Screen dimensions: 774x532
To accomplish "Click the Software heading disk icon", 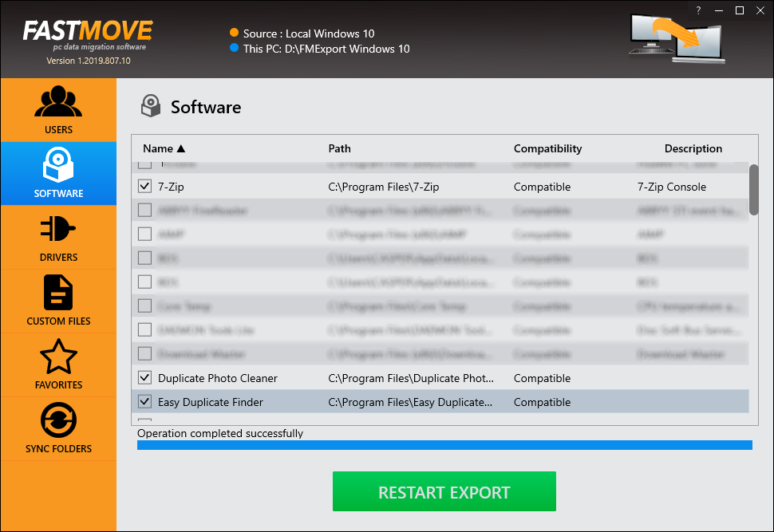I will click(151, 106).
